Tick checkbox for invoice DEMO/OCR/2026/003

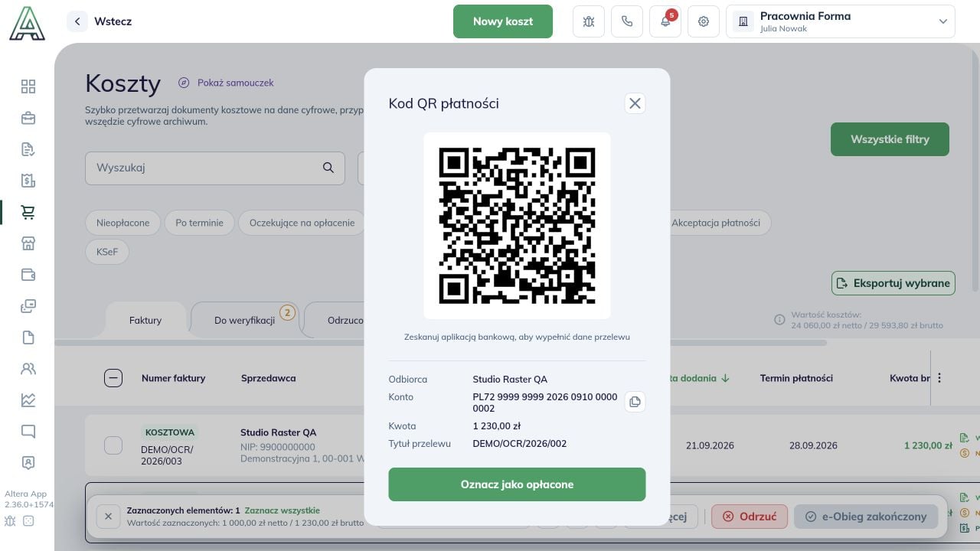click(x=113, y=445)
